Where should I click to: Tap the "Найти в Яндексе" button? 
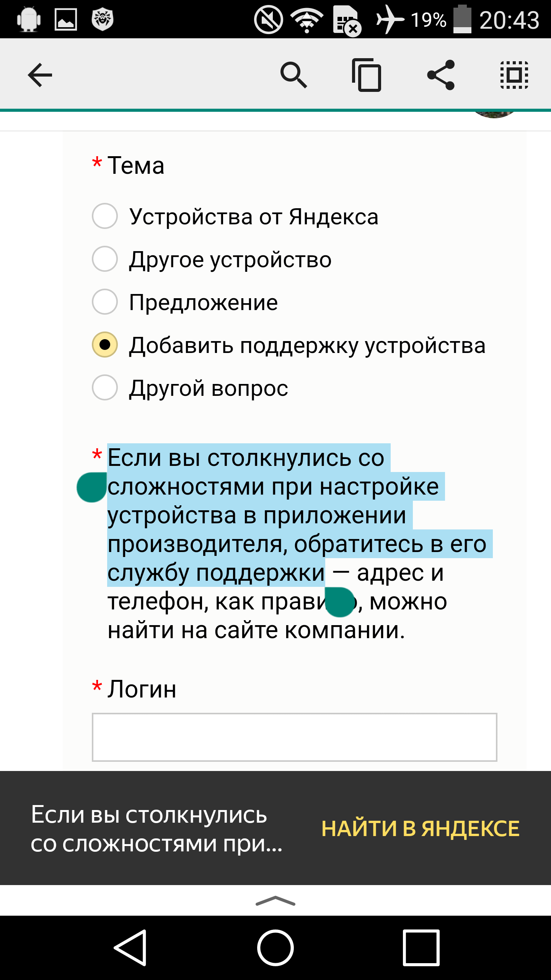pos(420,829)
